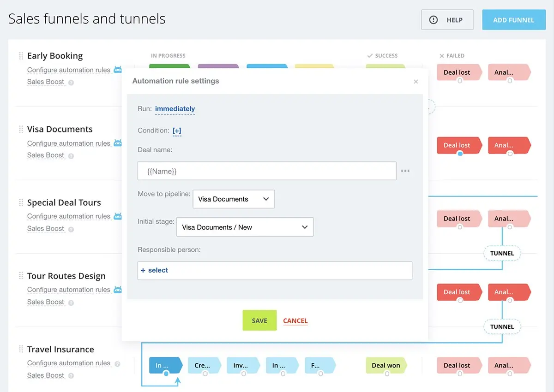The image size is (554, 392).
Task: Open the Initial stage dropdown
Action: click(x=245, y=227)
